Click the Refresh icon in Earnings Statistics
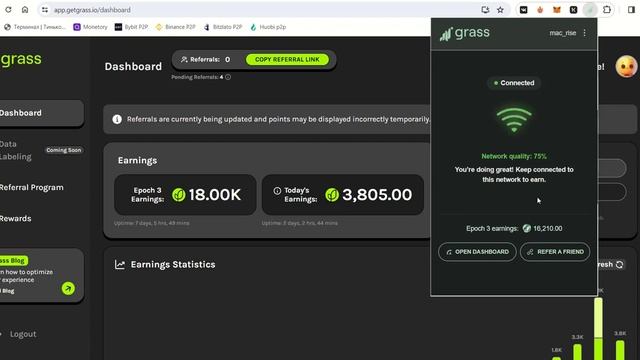 (x=620, y=264)
